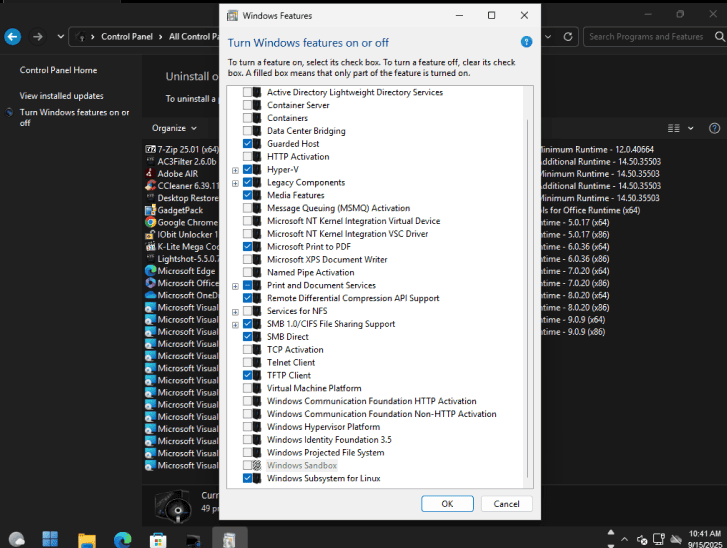This screenshot has width=727, height=548.
Task: Open the Organize dropdown menu
Action: [x=174, y=128]
